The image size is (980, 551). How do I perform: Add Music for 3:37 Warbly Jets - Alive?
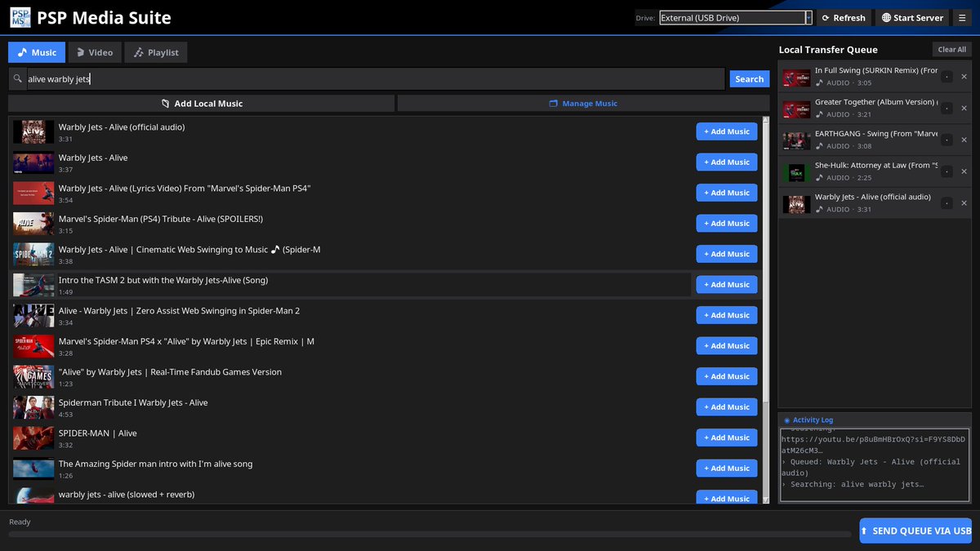(726, 162)
